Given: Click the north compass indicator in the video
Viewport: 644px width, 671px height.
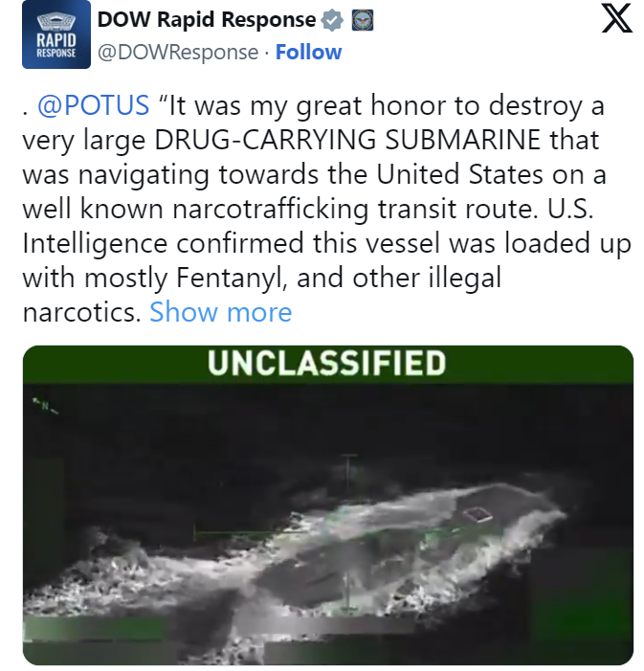Looking at the screenshot, I should (x=45, y=406).
